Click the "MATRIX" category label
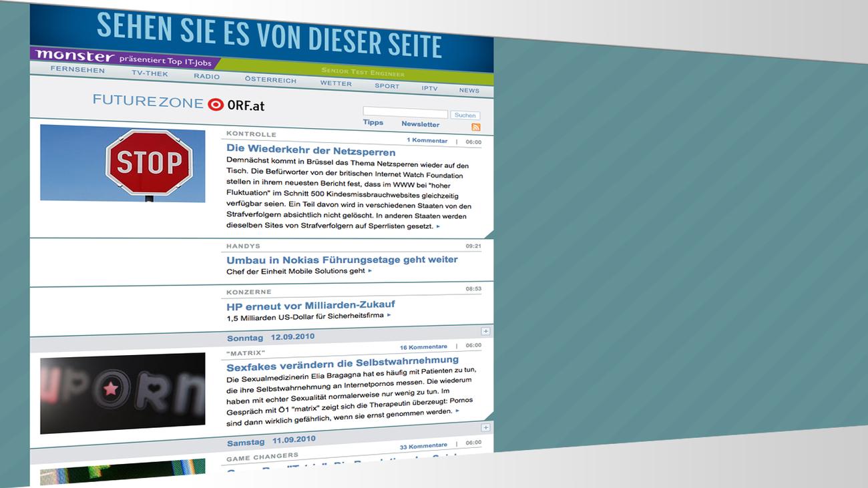Screen dimensions: 868x488 click(246, 352)
